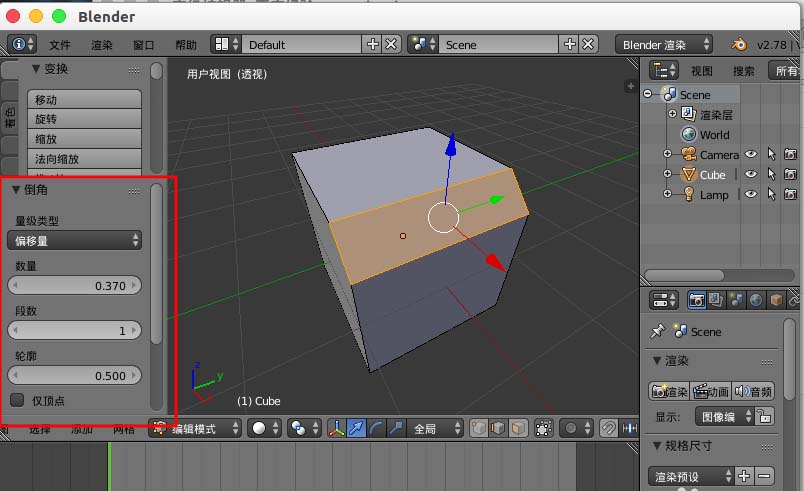Viewport: 804px width, 491px height.
Task: Pin the Scene properties context
Action: pos(657,331)
